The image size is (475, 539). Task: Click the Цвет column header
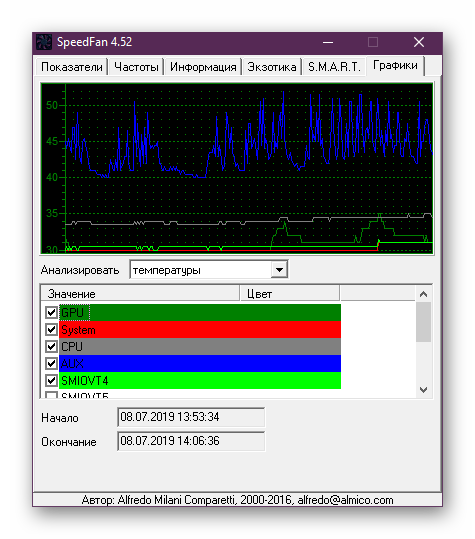coord(290,294)
